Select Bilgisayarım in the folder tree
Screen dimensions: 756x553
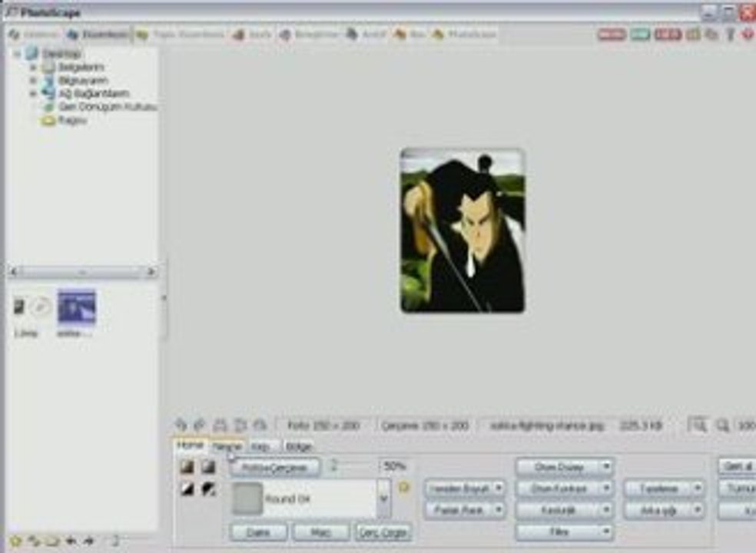83,80
